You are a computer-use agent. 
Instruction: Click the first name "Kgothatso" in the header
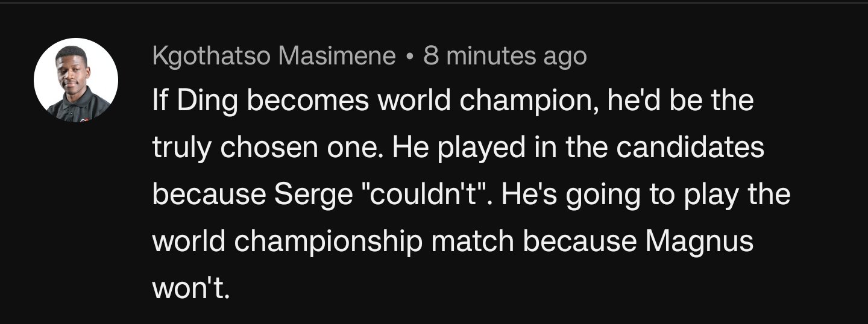click(212, 57)
